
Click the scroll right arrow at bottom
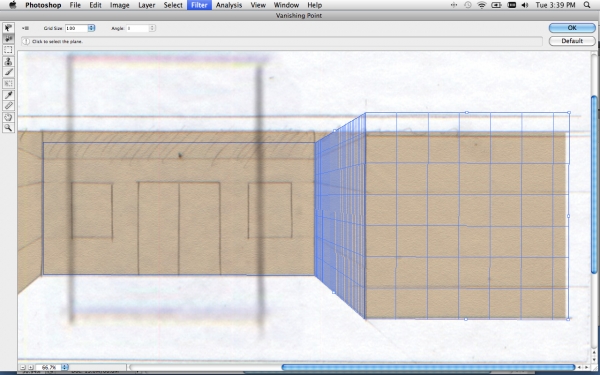point(586,367)
